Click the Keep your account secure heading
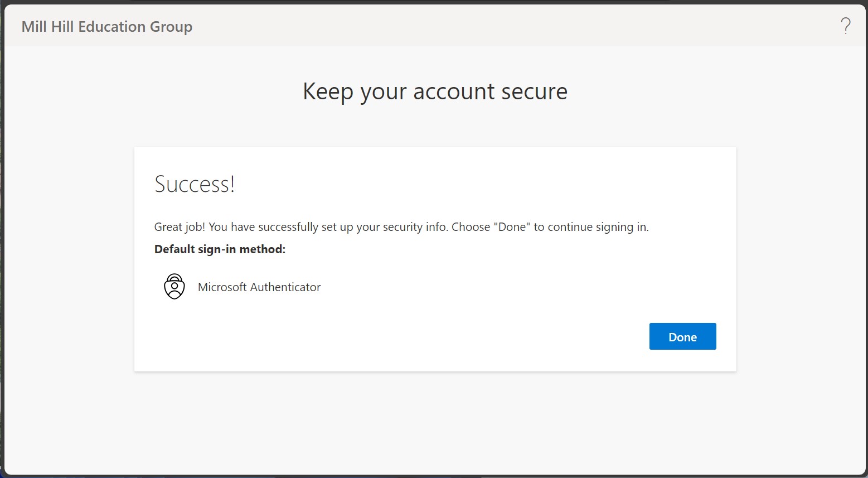The height and width of the screenshot is (478, 868). [435, 92]
